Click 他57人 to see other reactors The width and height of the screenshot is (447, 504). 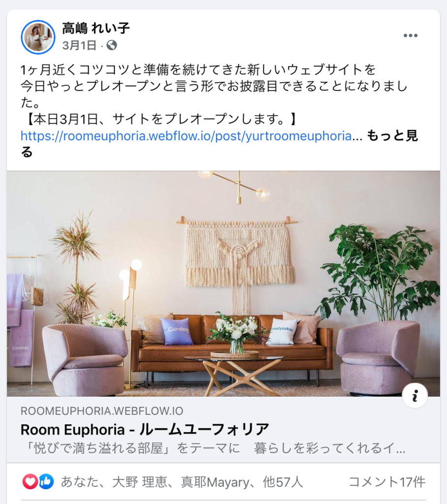click(283, 482)
